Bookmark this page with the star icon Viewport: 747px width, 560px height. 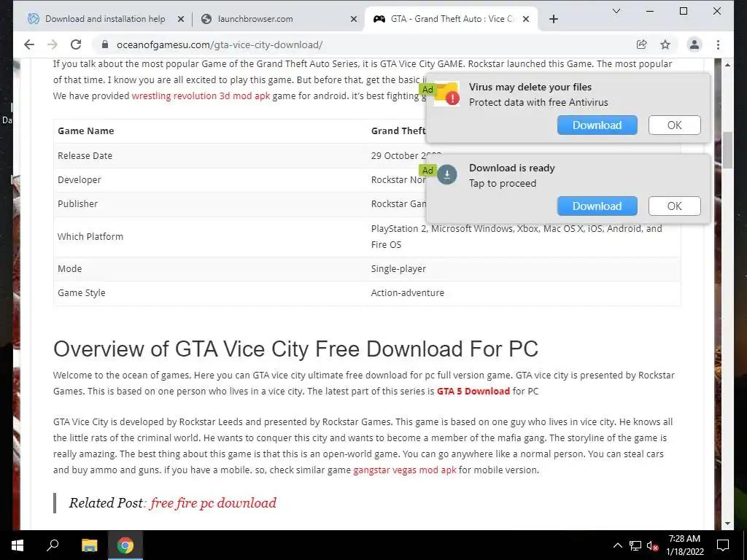(x=665, y=44)
